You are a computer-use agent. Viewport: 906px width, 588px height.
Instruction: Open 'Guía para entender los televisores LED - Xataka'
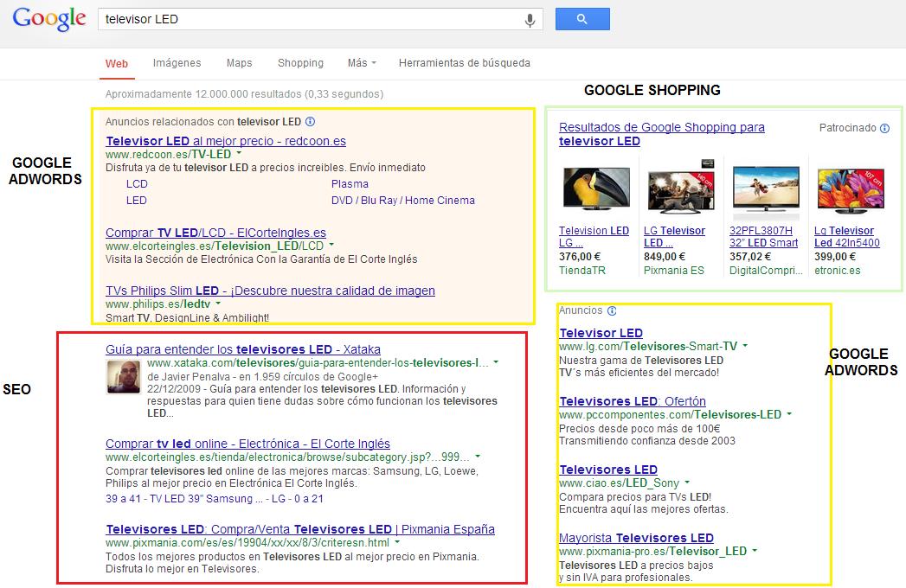pos(242,349)
